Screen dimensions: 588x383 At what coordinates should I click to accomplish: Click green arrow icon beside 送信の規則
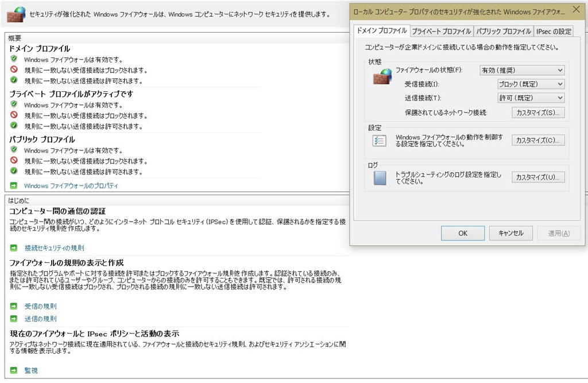coord(14,319)
